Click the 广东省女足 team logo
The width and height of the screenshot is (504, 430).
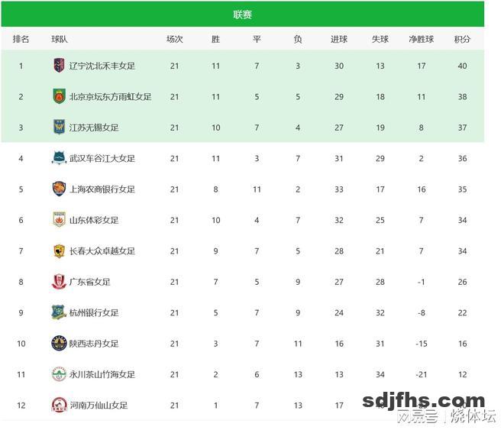tap(59, 282)
